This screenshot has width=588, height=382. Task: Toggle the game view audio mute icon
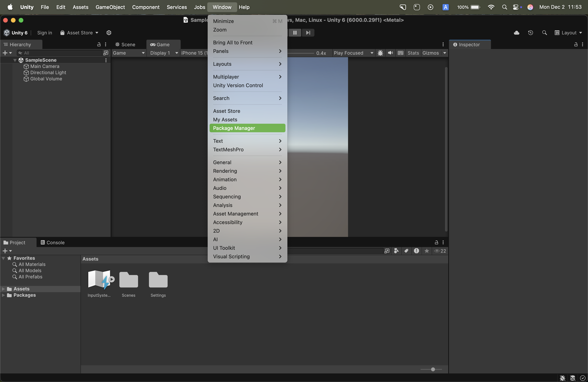click(x=390, y=53)
